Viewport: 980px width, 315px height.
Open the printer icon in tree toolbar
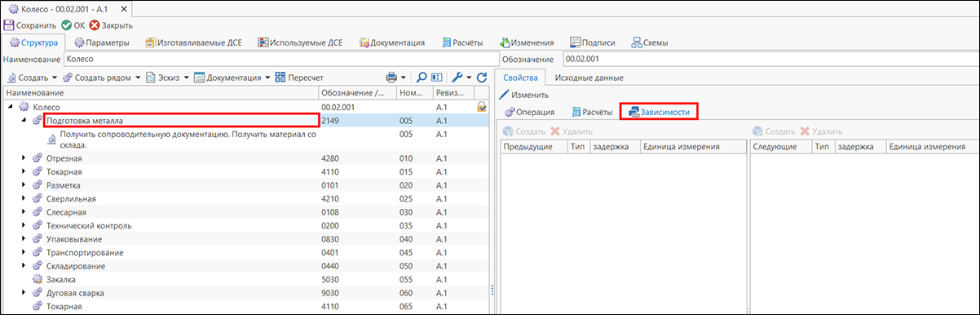tap(391, 78)
